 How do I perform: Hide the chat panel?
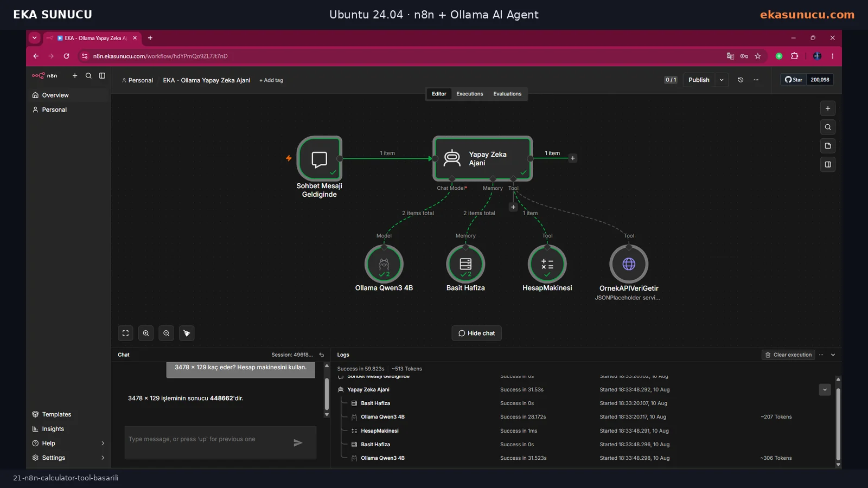point(476,333)
